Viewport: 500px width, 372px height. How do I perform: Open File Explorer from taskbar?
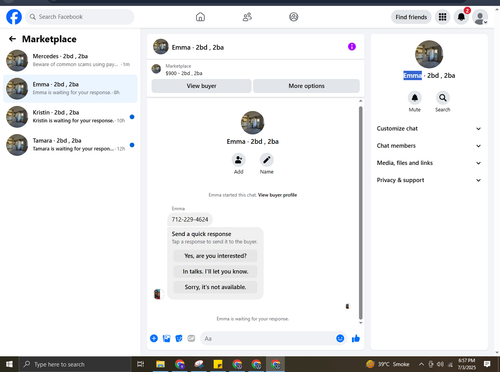(160, 364)
